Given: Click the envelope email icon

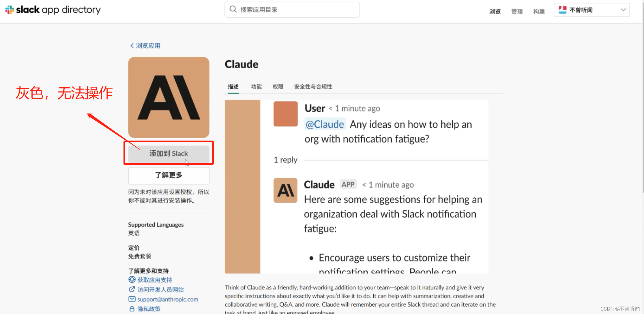Looking at the screenshot, I should point(132,299).
